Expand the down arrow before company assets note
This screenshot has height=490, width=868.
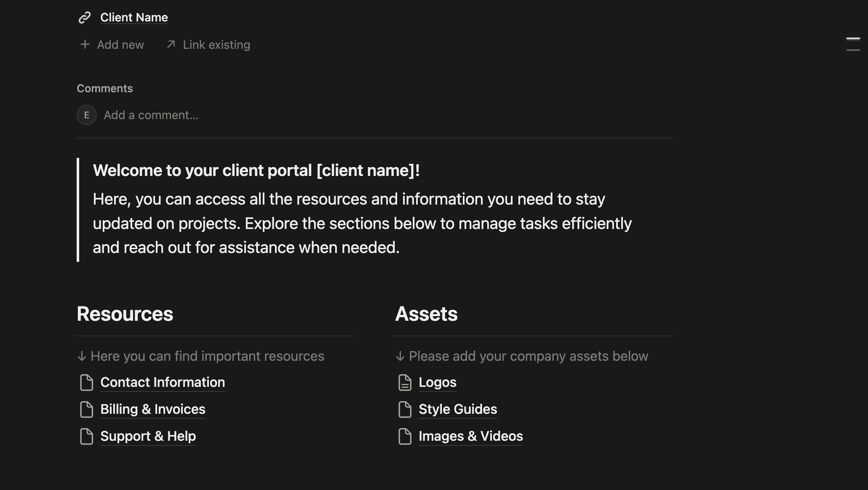click(400, 356)
